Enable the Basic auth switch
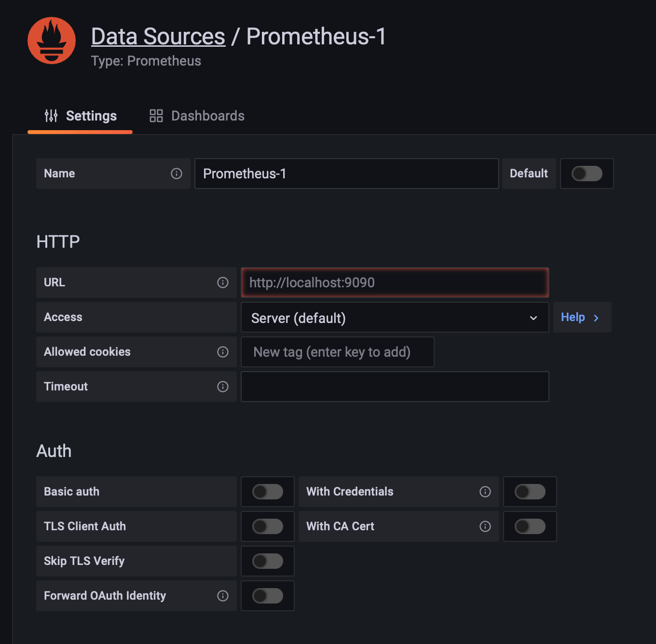The image size is (656, 644). click(268, 492)
